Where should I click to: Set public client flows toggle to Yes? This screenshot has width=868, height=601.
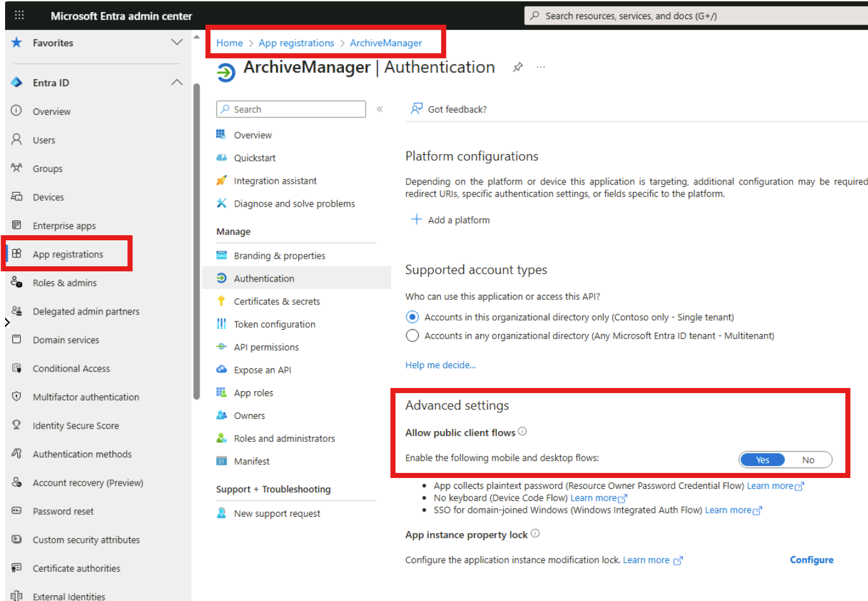(762, 460)
